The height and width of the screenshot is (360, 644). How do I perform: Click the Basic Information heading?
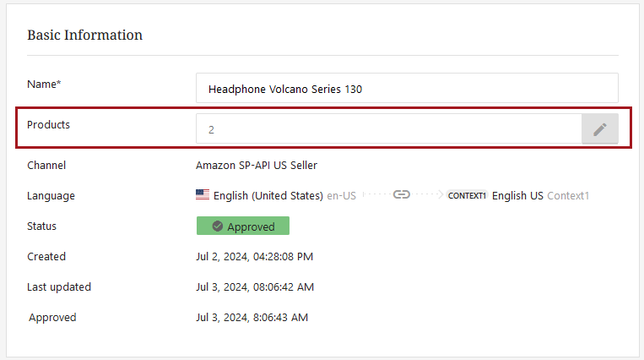(84, 35)
